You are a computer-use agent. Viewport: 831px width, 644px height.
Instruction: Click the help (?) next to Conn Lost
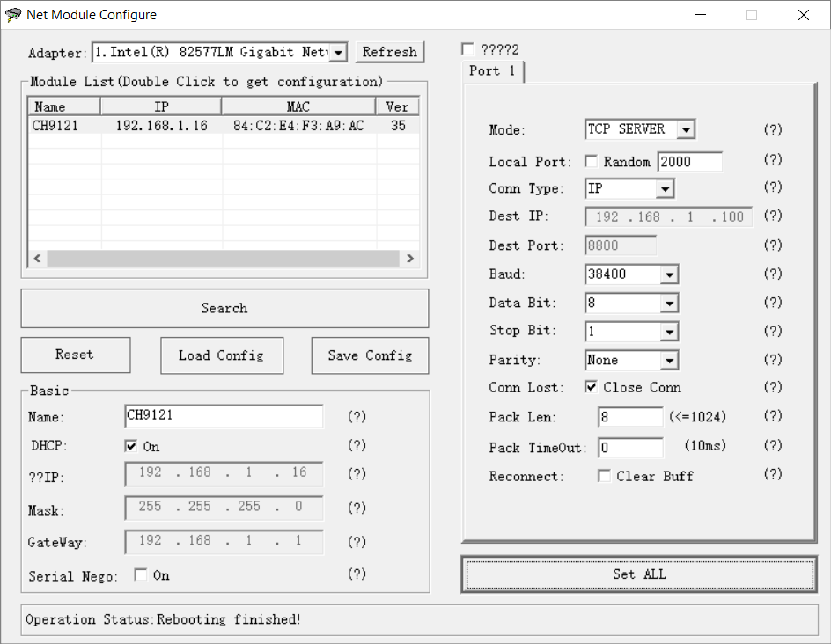click(773, 387)
